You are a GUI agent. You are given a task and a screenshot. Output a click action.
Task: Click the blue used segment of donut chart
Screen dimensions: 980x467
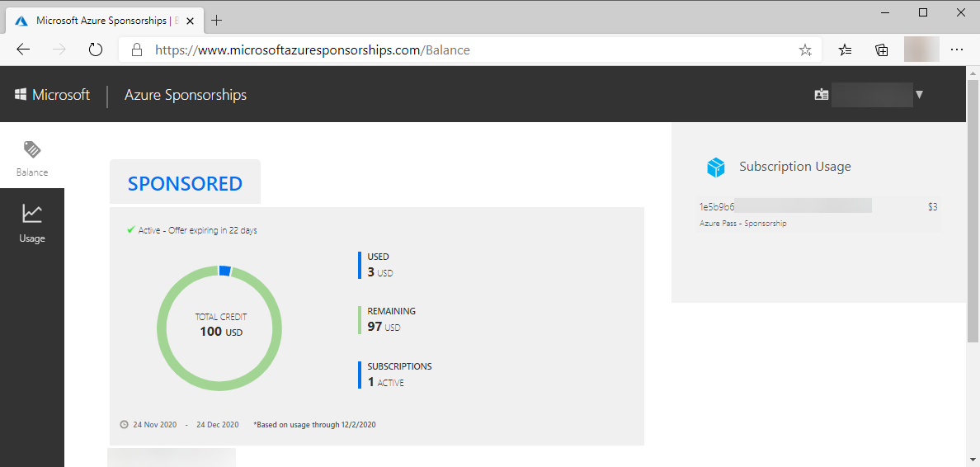click(225, 271)
